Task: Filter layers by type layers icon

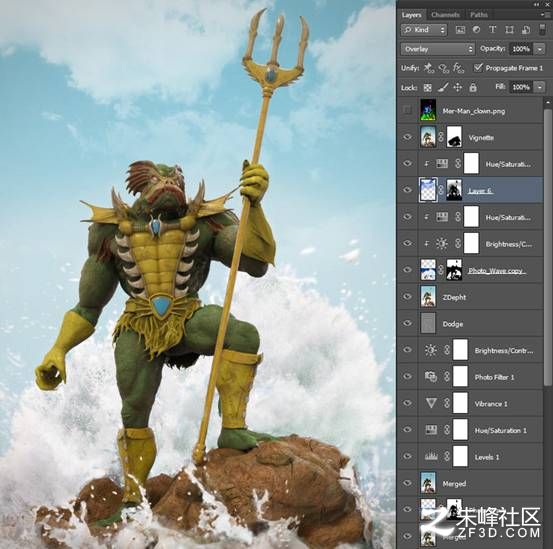Action: coord(493,30)
